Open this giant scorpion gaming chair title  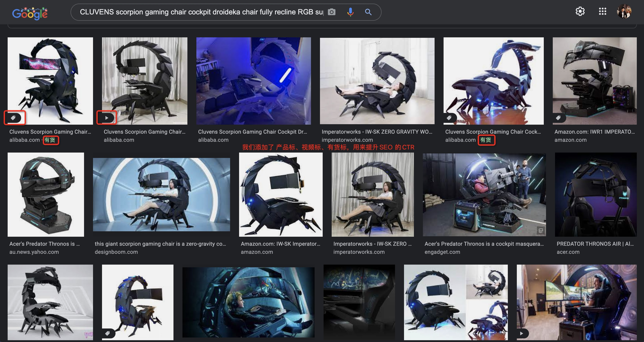(160, 244)
